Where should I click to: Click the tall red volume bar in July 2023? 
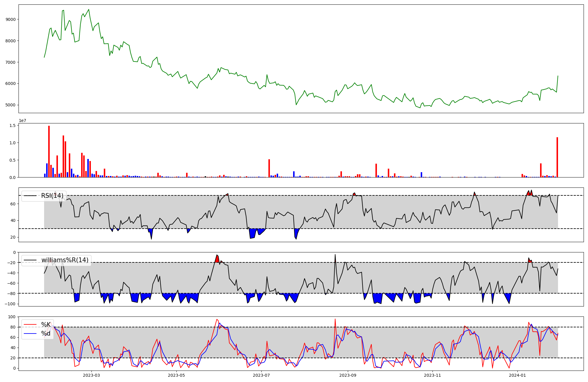[269, 168]
